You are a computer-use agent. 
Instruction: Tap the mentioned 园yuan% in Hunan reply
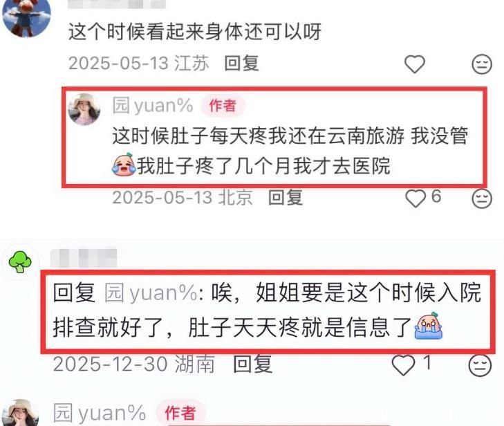(152, 293)
